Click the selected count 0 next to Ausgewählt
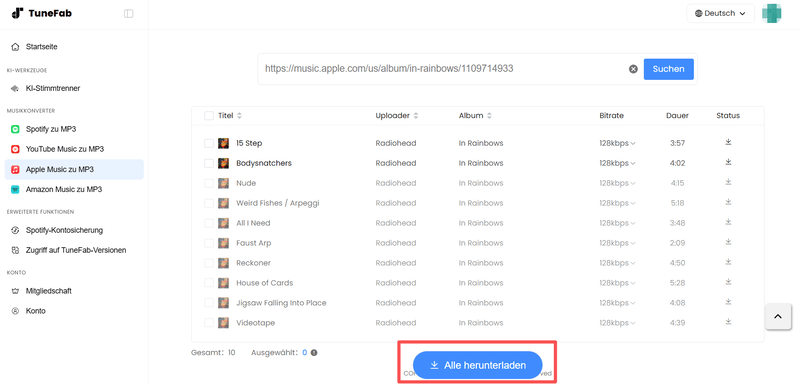The image size is (800, 384). coord(305,352)
